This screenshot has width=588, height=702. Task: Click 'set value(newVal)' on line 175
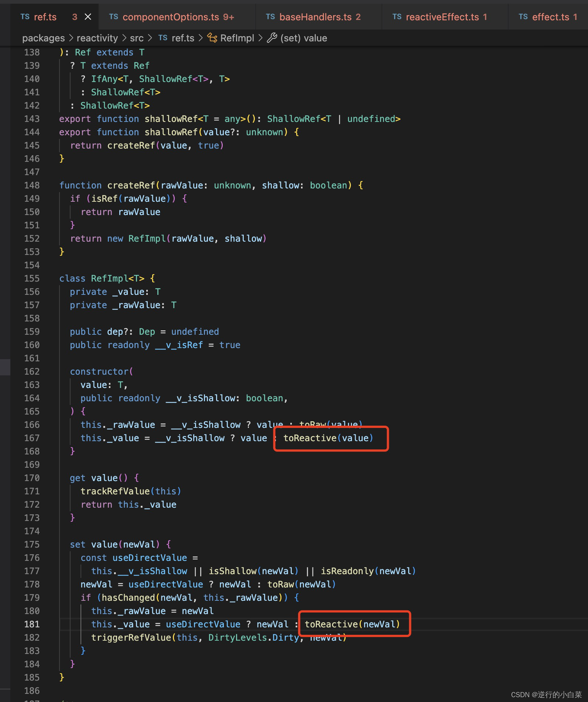click(x=115, y=544)
